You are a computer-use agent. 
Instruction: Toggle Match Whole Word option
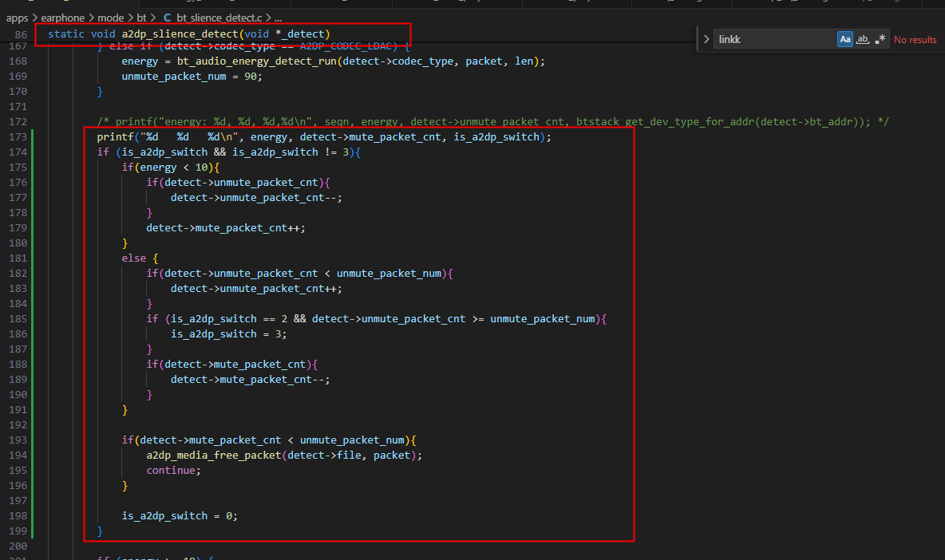click(x=863, y=39)
